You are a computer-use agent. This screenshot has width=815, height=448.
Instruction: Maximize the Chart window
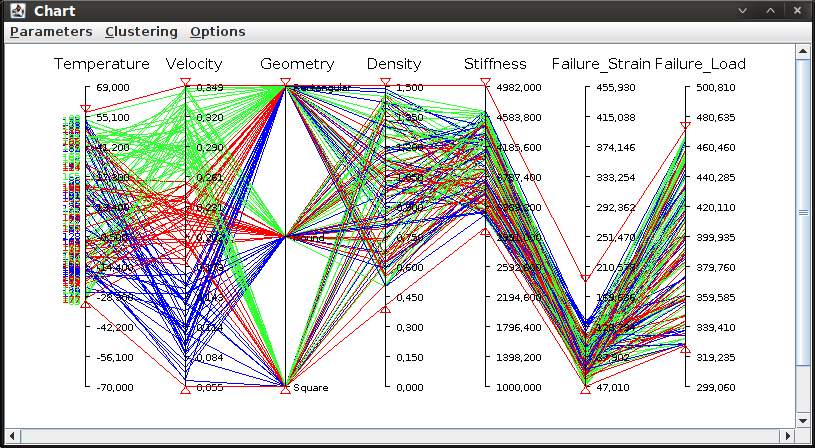point(770,10)
